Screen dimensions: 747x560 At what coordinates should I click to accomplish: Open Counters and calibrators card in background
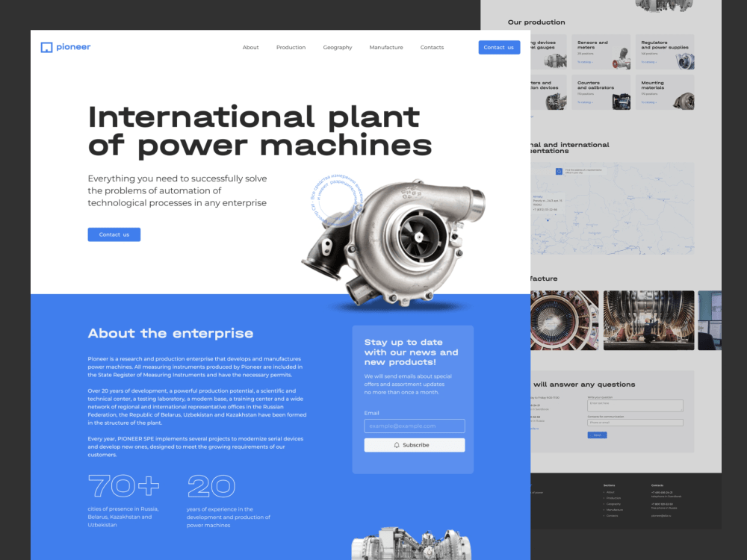(x=601, y=92)
